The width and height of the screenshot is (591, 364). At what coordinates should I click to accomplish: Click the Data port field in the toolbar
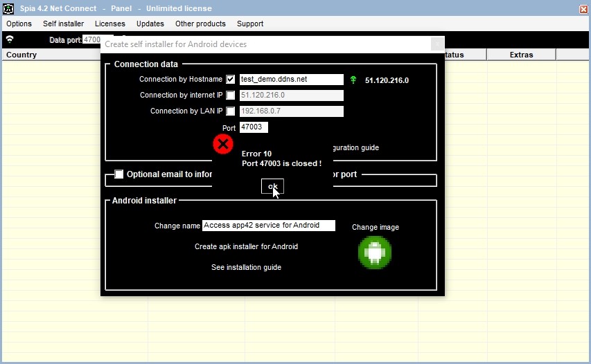pos(91,39)
